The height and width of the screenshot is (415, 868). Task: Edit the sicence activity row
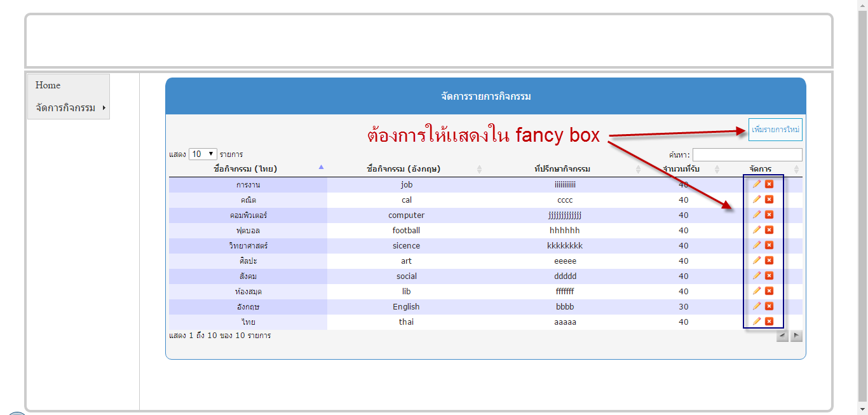tap(756, 245)
